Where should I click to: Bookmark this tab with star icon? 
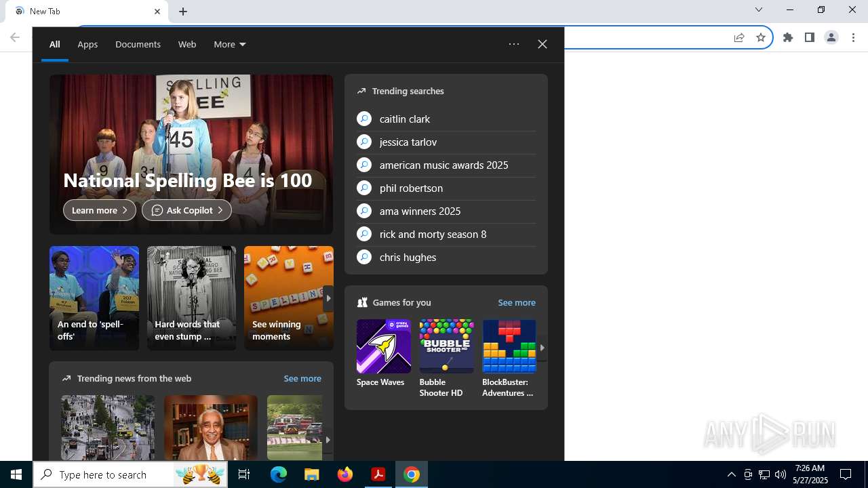761,38
